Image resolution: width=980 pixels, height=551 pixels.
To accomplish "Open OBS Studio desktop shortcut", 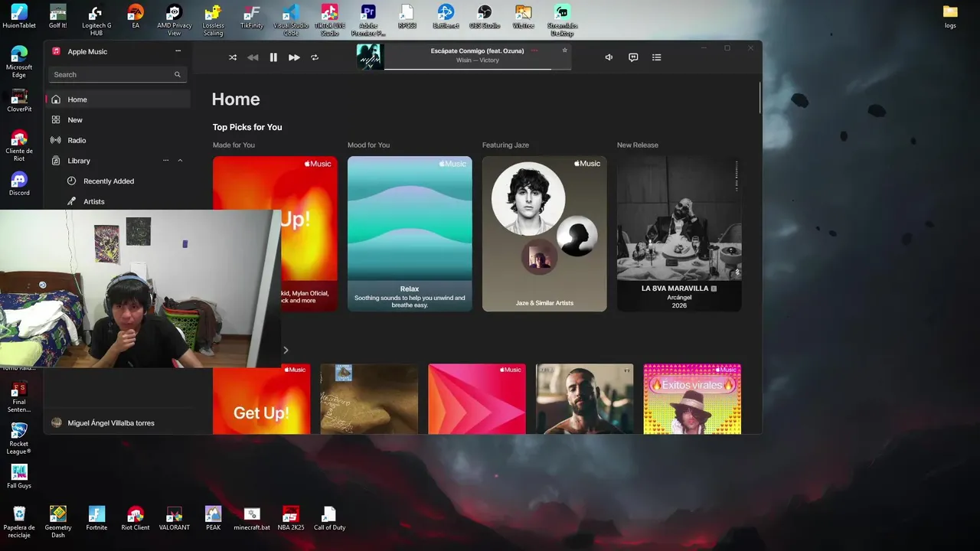I will coord(485,16).
